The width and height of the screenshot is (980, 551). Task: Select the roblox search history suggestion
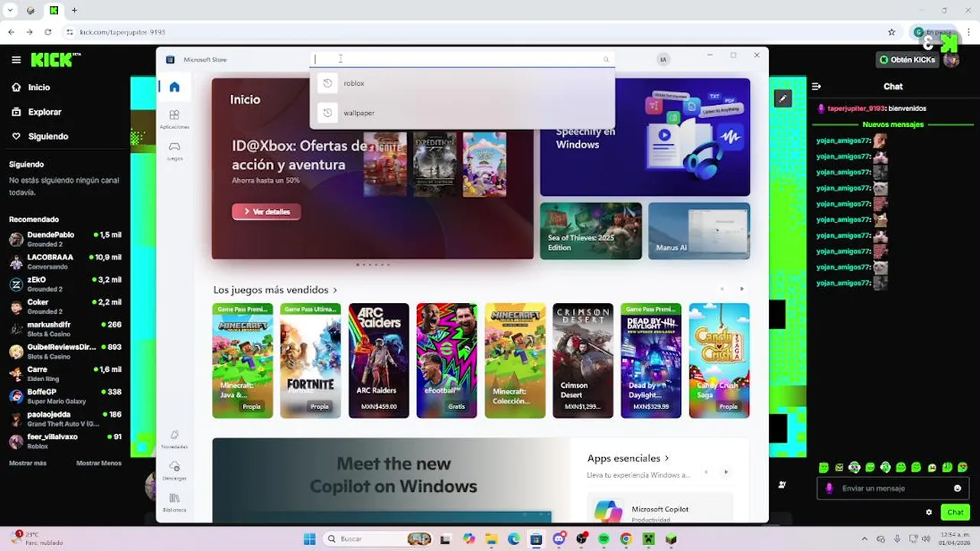pos(462,83)
